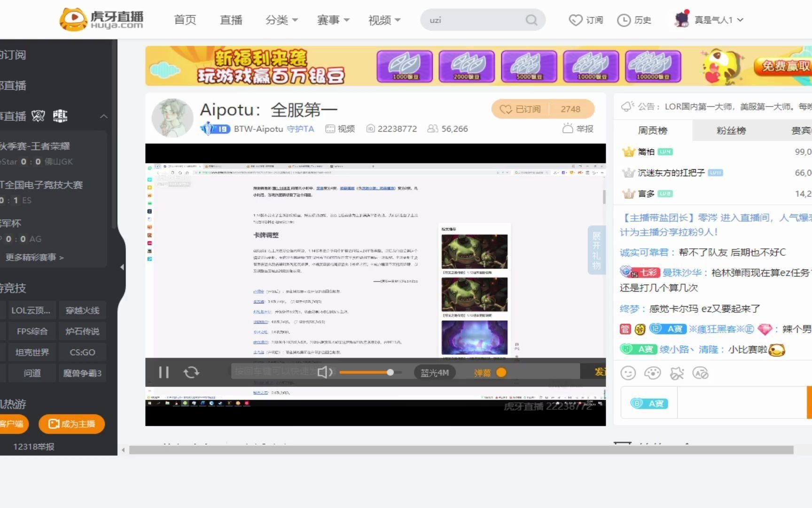Go to 首页 home page
This screenshot has width=812, height=508.
[x=185, y=20]
